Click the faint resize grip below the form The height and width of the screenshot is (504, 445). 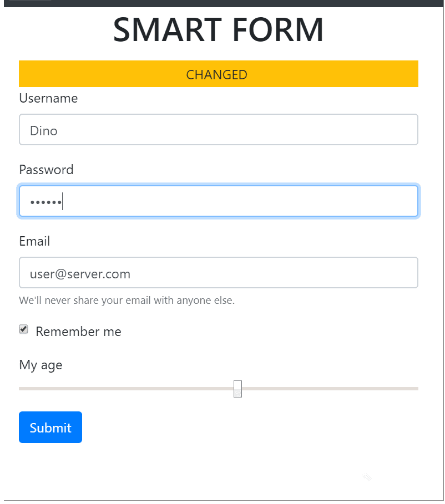pos(367,477)
